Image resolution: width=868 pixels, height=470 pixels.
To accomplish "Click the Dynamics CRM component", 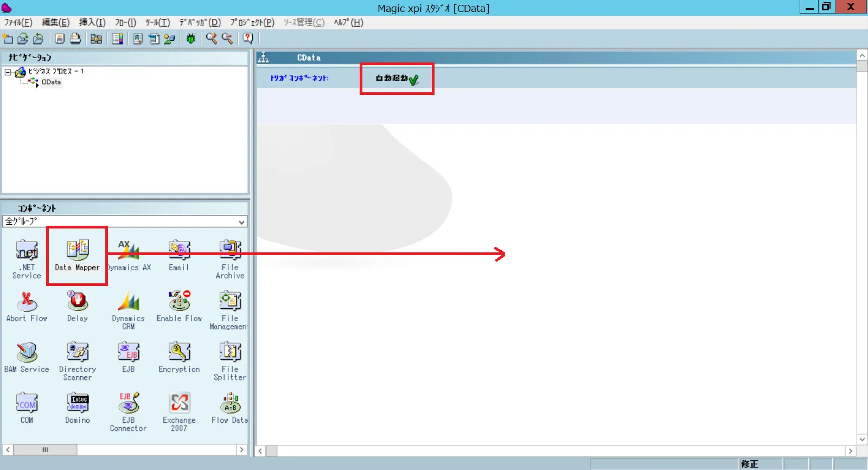I will (129, 302).
